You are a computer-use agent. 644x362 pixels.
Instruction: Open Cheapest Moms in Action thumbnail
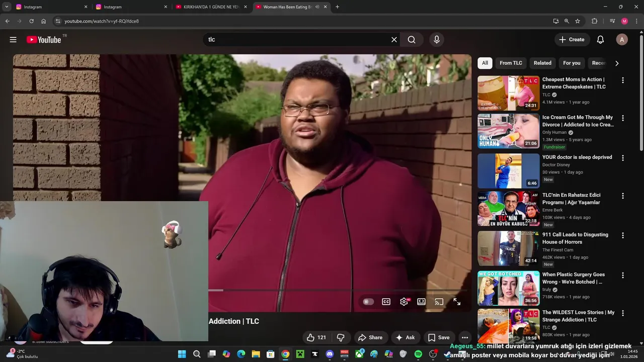pyautogui.click(x=508, y=93)
